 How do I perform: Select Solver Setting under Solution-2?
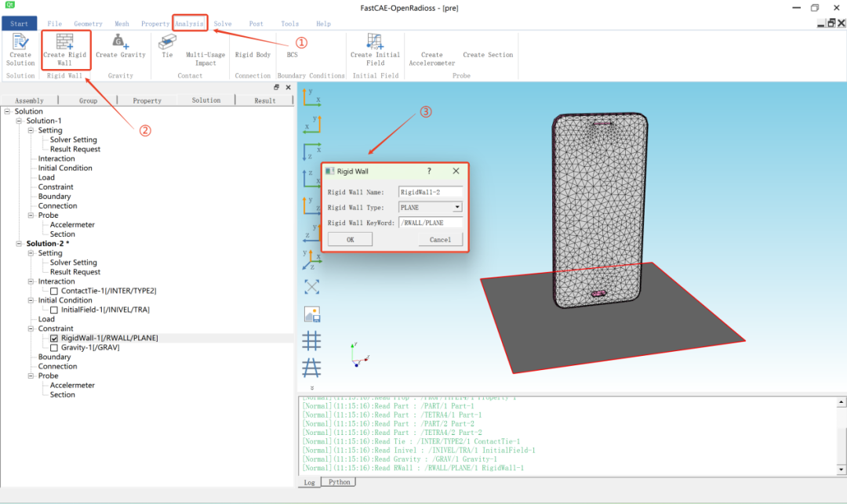click(74, 263)
